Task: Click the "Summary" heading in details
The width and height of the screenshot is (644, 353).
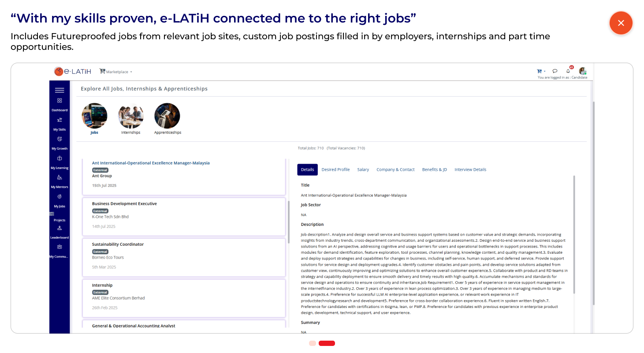Action: [x=310, y=323]
